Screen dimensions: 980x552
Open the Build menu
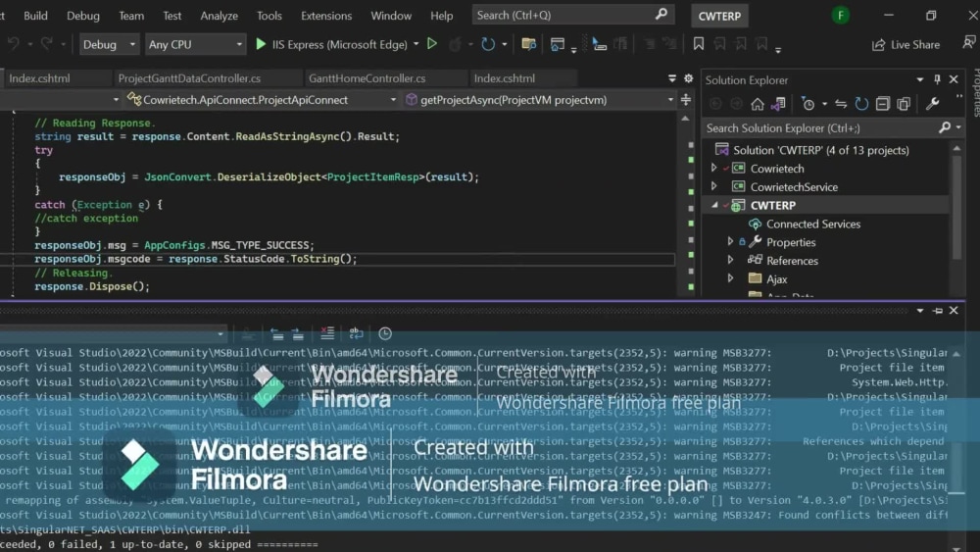pyautogui.click(x=35, y=16)
